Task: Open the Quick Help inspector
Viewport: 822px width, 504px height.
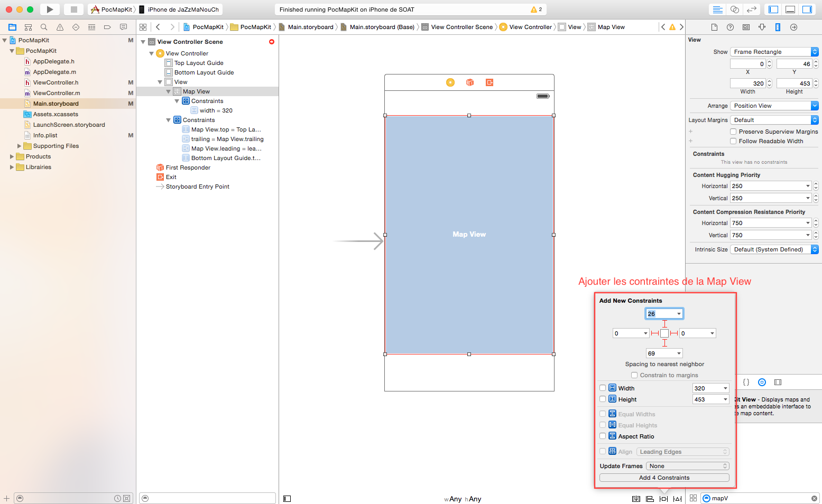Action: pos(730,27)
